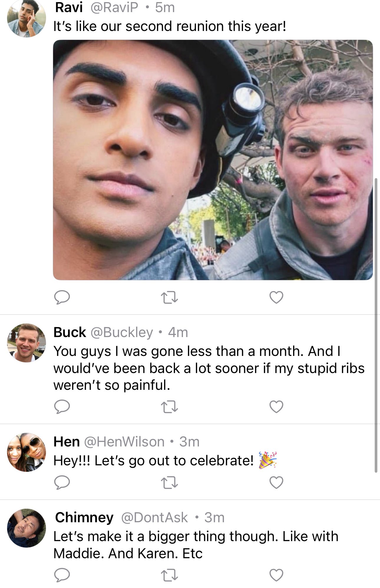The image size is (380, 588).
Task: Open Chimney's profile avatar
Action: [x=27, y=528]
